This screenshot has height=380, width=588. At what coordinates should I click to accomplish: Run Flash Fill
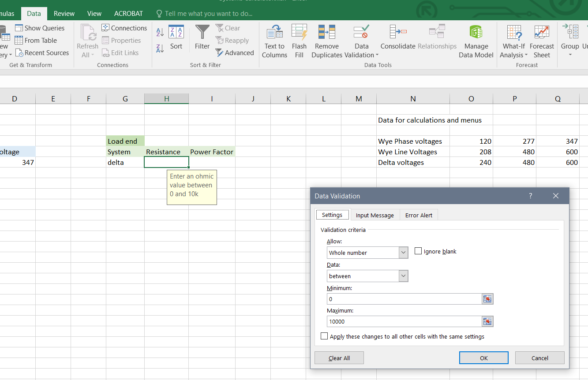click(299, 41)
